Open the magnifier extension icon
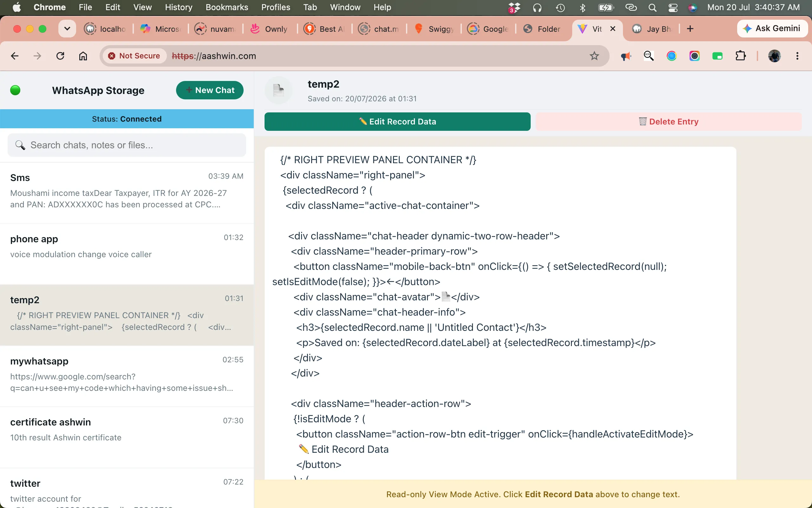The image size is (812, 508). pyautogui.click(x=649, y=56)
